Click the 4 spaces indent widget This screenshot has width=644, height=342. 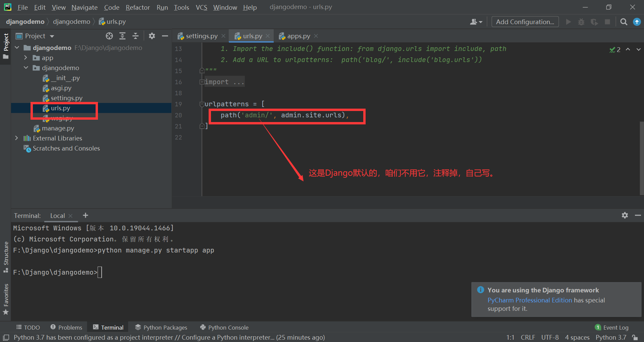(577, 337)
